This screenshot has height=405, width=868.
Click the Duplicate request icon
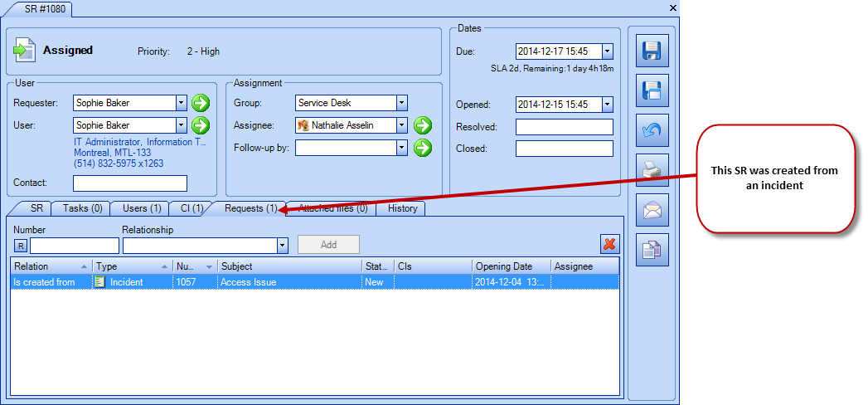(652, 250)
